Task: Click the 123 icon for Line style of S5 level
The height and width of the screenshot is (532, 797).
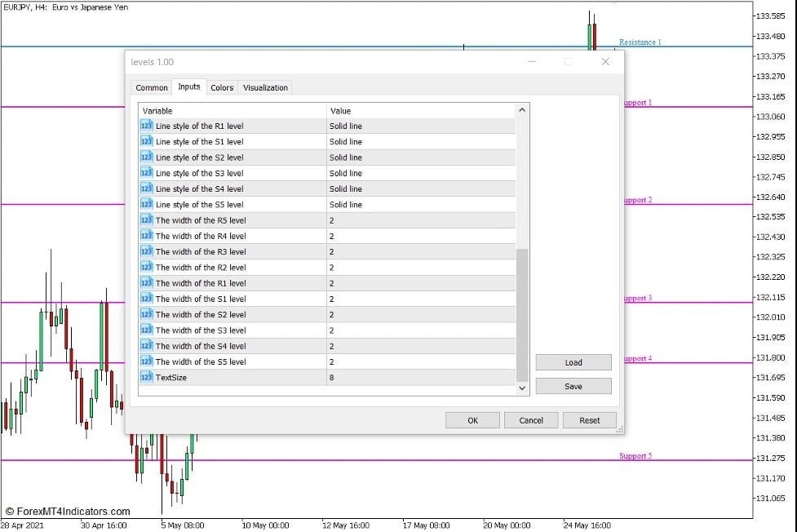Action: (x=146, y=204)
